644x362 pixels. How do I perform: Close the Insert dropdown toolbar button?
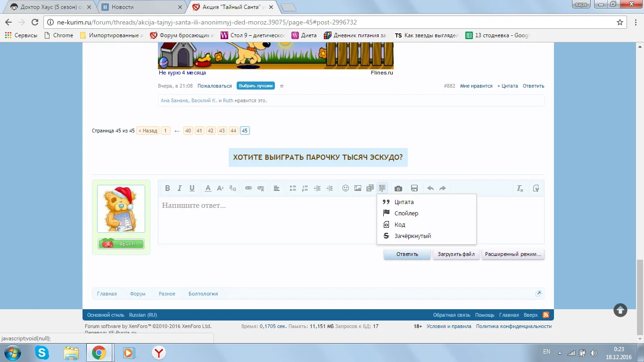pyautogui.click(x=382, y=188)
